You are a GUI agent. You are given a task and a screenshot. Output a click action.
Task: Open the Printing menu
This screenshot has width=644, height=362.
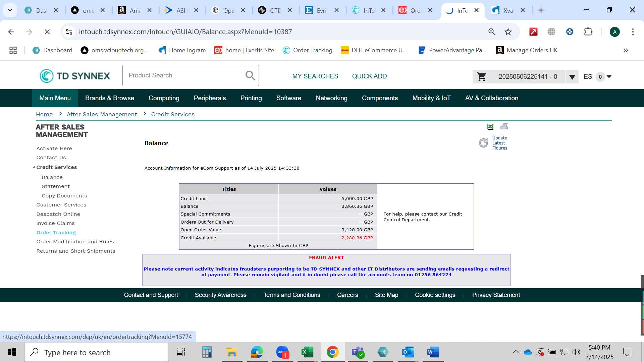251,98
